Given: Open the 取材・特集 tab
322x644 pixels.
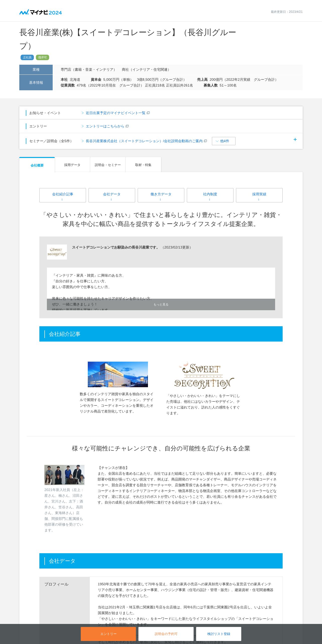Looking at the screenshot, I should (x=143, y=165).
